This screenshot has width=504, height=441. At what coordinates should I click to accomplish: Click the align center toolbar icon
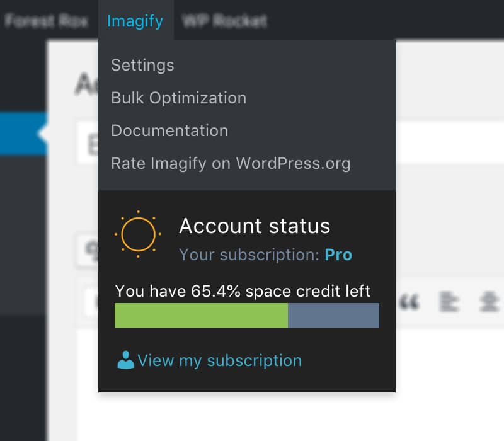pyautogui.click(x=488, y=303)
